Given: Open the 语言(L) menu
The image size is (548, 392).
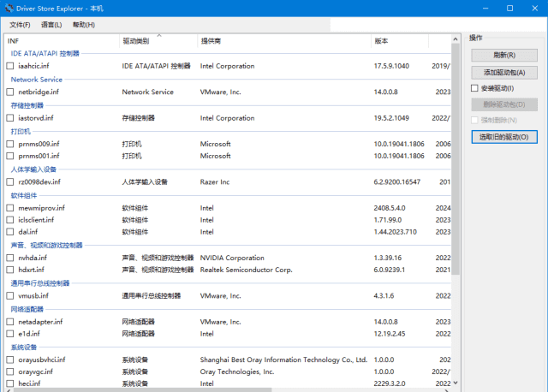Looking at the screenshot, I should (51, 25).
